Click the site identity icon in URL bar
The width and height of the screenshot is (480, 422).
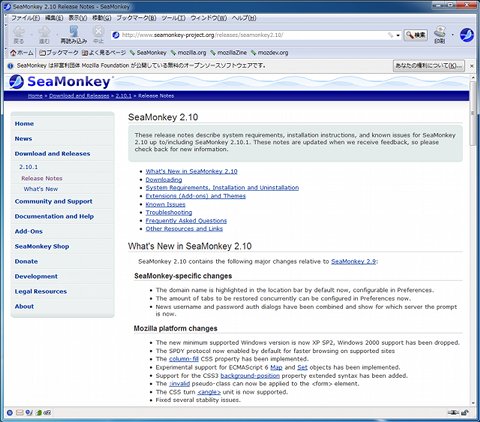[x=116, y=35]
